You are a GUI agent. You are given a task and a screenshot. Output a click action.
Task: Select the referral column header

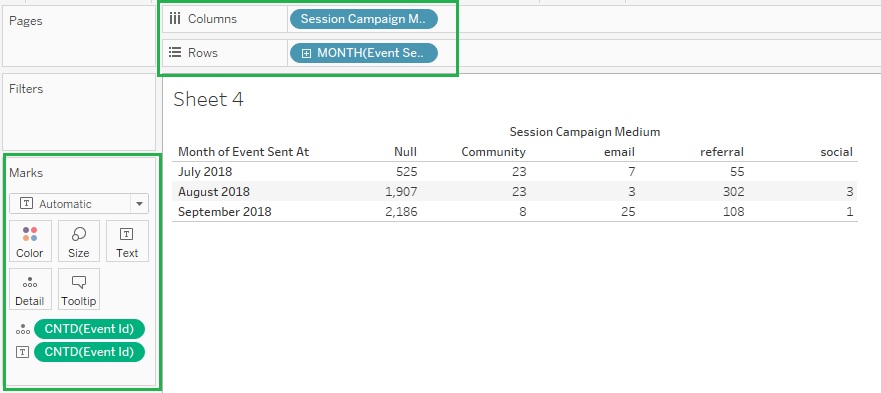tap(721, 152)
